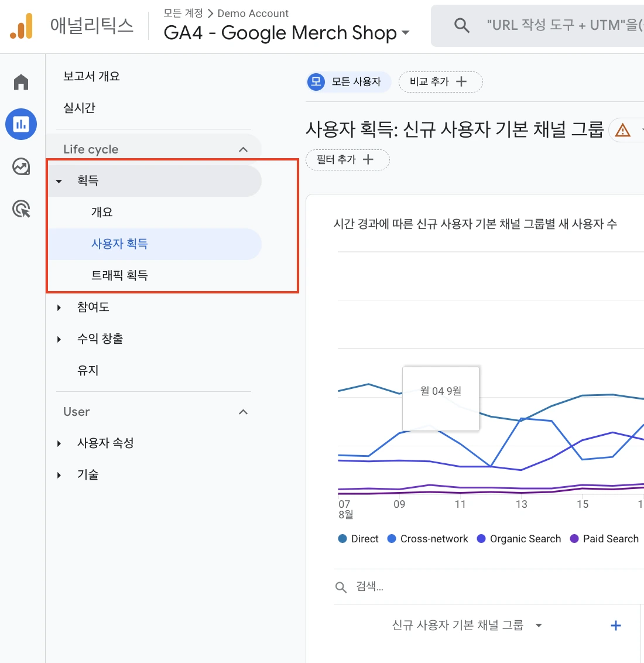Click the warning triangle beside report title
The width and height of the screenshot is (644, 663).
[x=622, y=130]
